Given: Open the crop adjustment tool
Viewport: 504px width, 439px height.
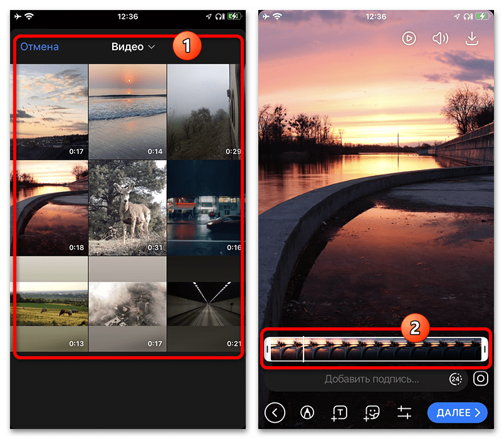Looking at the screenshot, I should tap(404, 412).
